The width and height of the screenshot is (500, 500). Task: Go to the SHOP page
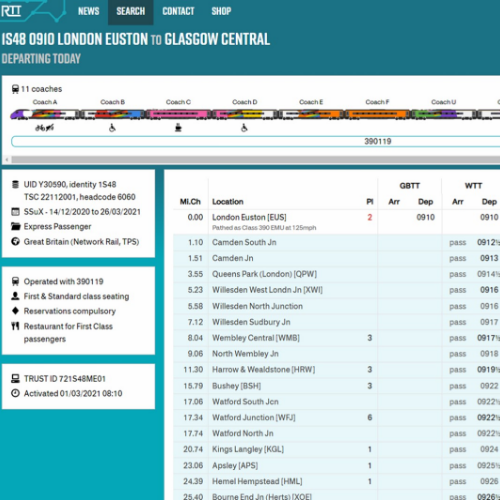coord(221,11)
